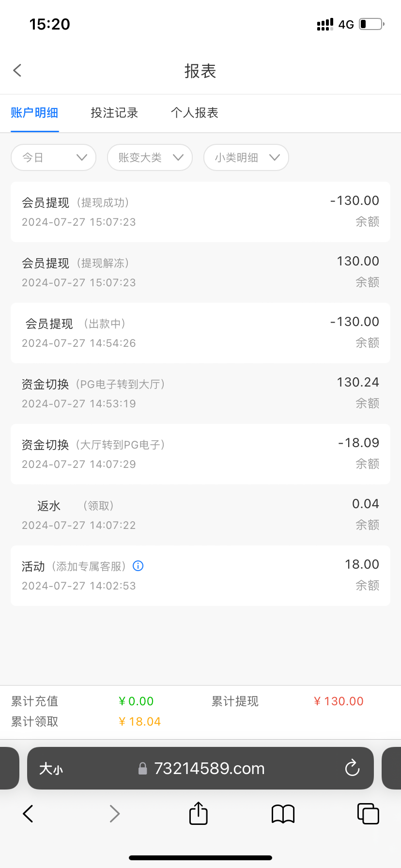The height and width of the screenshot is (868, 401).
Task: Open the 账变大类 category dropdown
Action: (150, 157)
